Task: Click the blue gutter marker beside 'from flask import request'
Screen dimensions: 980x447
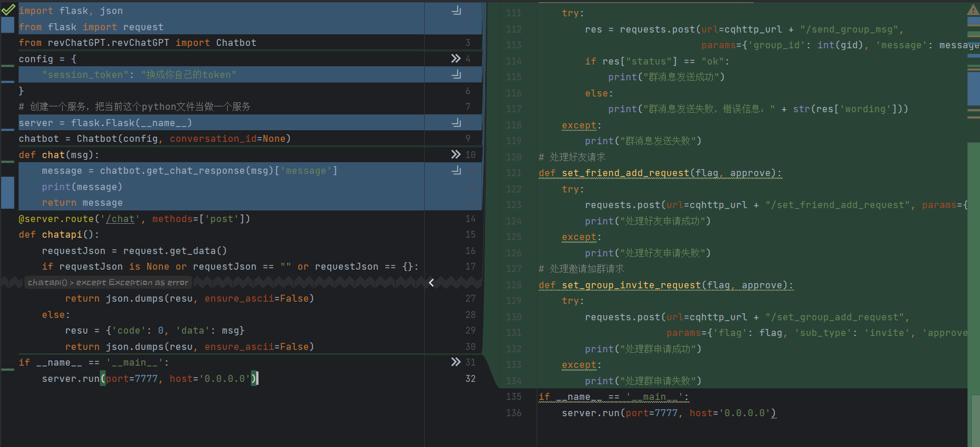Action: pos(8,25)
